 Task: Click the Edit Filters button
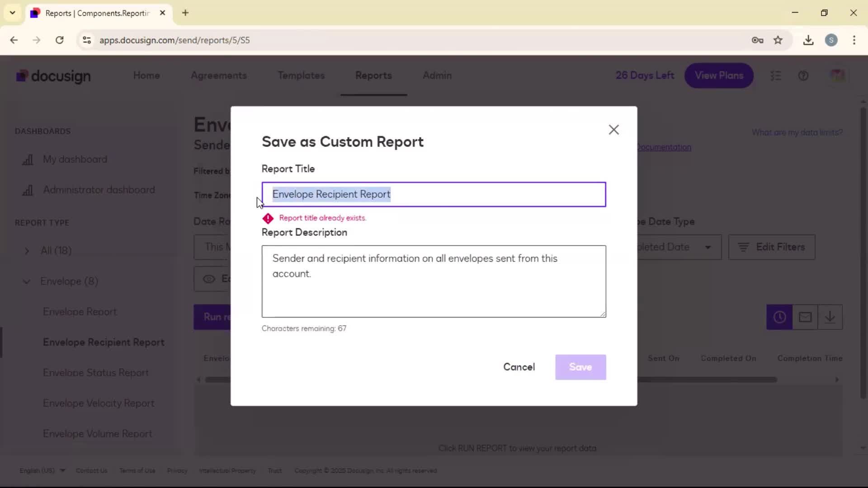click(772, 247)
